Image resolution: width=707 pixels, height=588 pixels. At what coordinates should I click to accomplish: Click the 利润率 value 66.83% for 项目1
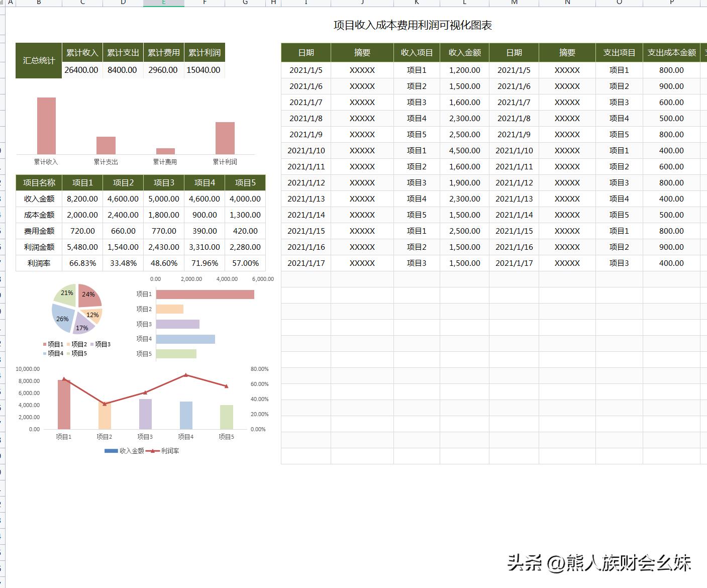tap(82, 263)
